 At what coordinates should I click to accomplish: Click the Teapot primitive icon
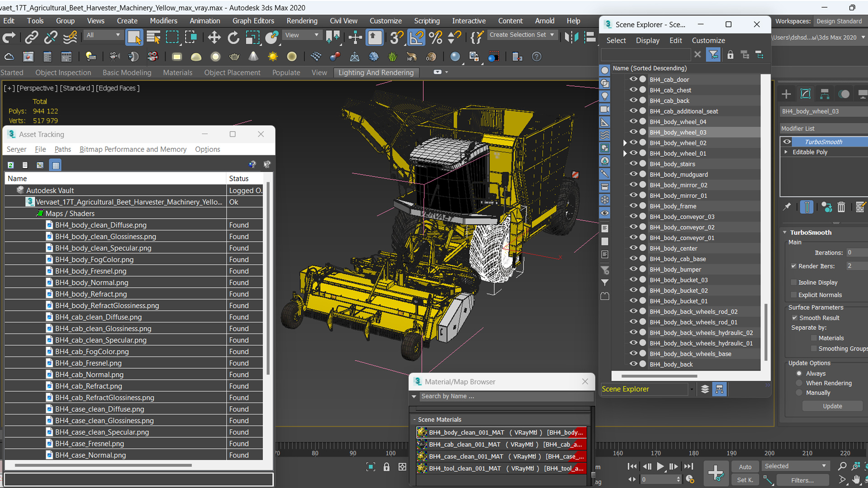234,56
